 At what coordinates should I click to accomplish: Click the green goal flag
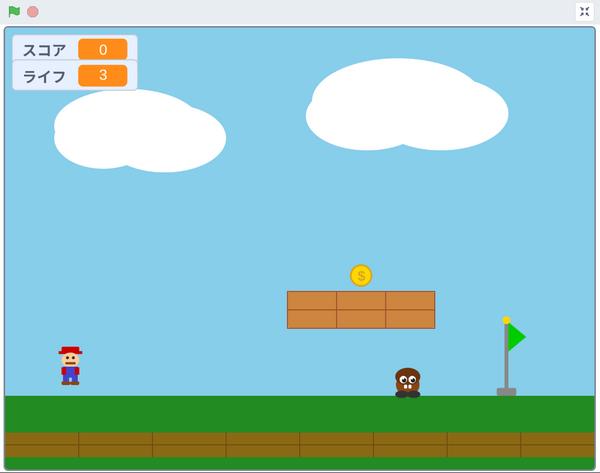pos(516,337)
